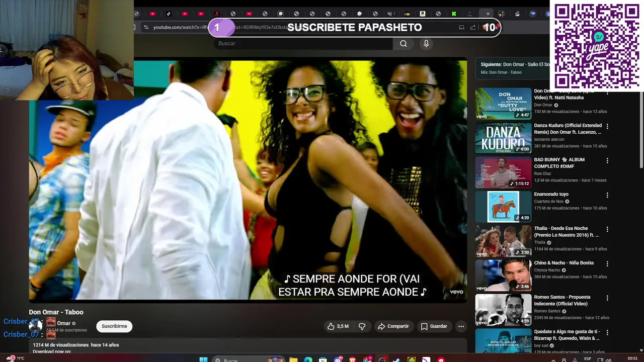Open the Windows Start menu

point(203,359)
